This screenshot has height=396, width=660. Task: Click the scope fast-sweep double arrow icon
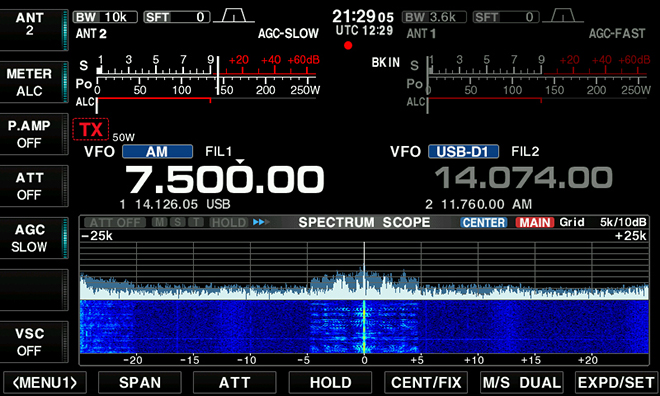[261, 222]
